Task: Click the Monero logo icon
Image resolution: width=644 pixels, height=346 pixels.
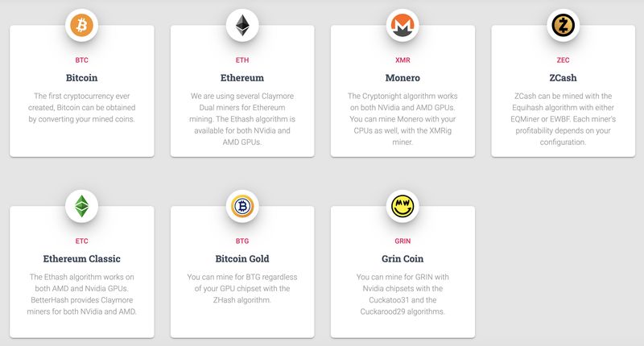Action: (x=402, y=27)
